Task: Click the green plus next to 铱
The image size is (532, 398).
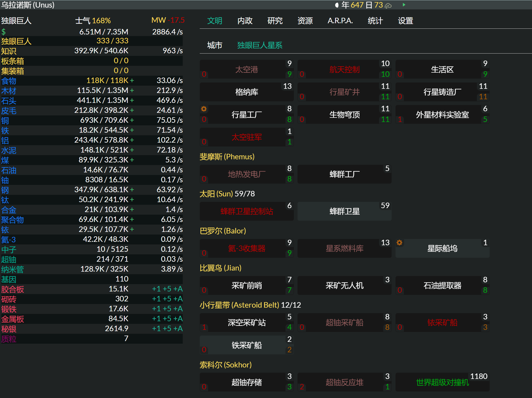Action: pyautogui.click(x=132, y=229)
